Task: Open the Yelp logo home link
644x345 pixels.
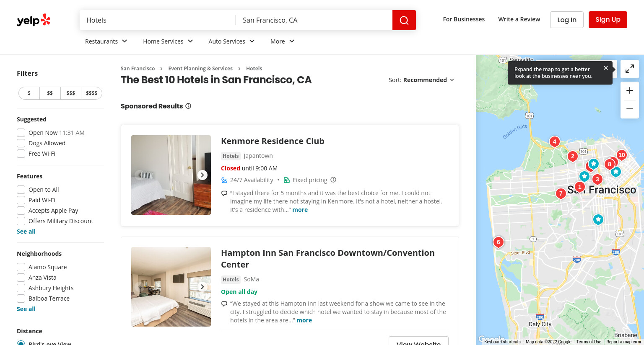Action: point(34,20)
